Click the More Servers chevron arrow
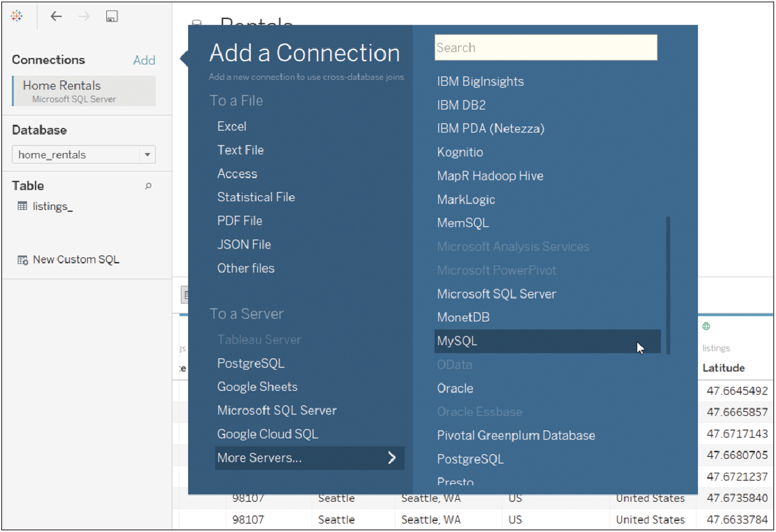This screenshot has height=532, width=776. point(391,458)
